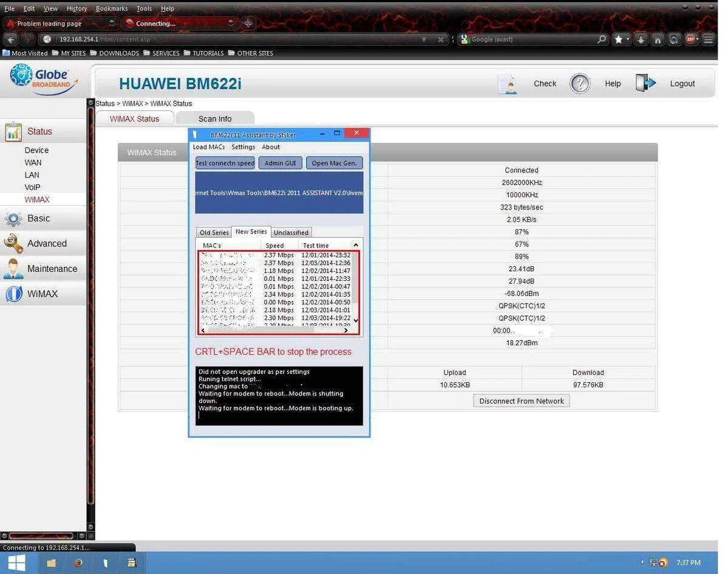Click Firefox icon in taskbar
Image resolution: width=728 pixels, height=574 pixels.
[78, 563]
